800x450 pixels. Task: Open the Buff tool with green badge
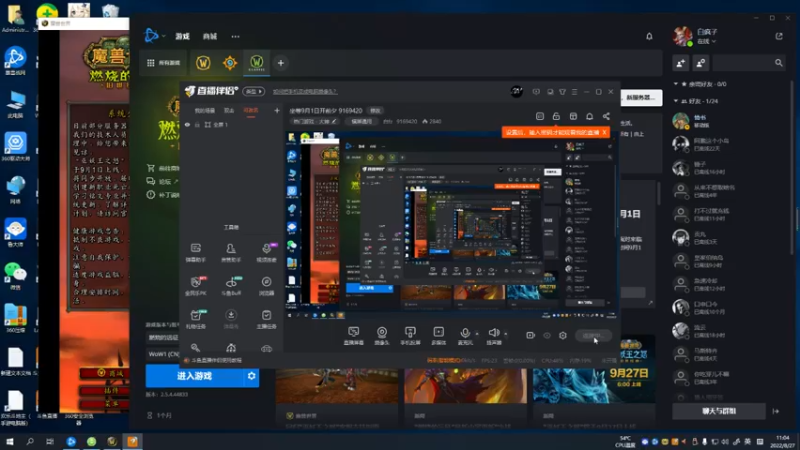(x=231, y=286)
